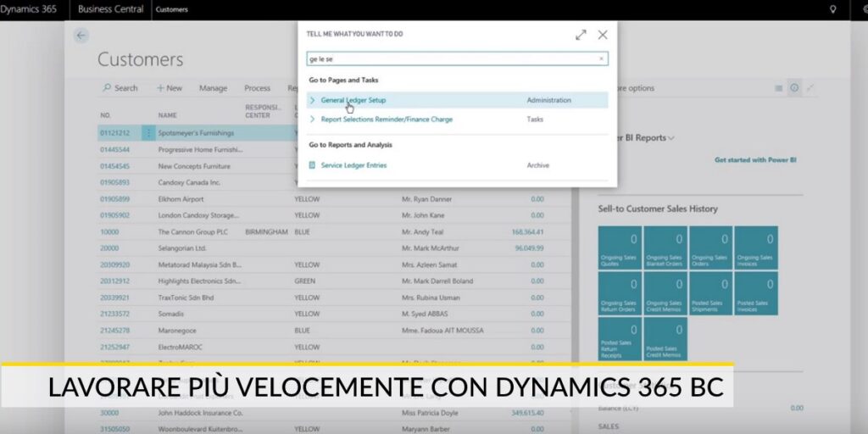Close the Tell Me dialog
Image resolution: width=868 pixels, height=434 pixels.
tap(603, 35)
